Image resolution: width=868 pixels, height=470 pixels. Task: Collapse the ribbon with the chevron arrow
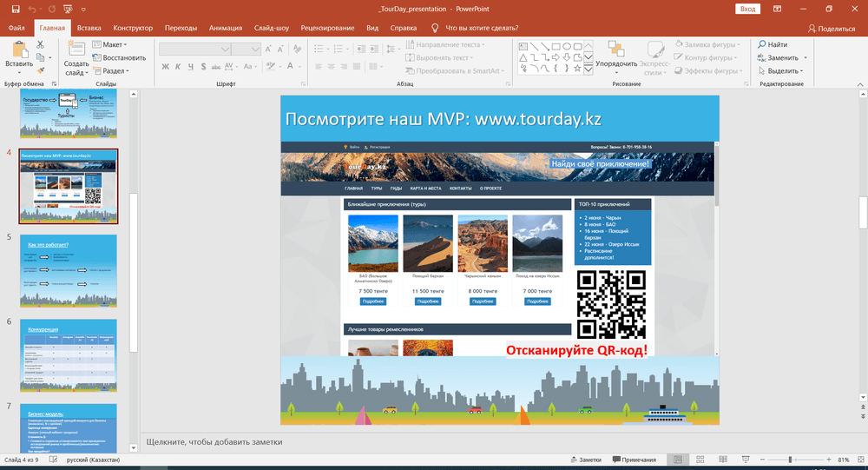859,84
